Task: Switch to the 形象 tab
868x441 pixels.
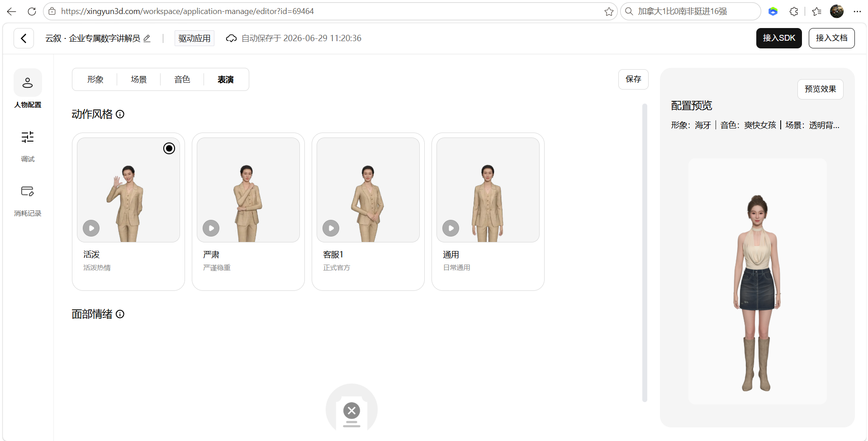Action: pos(95,80)
